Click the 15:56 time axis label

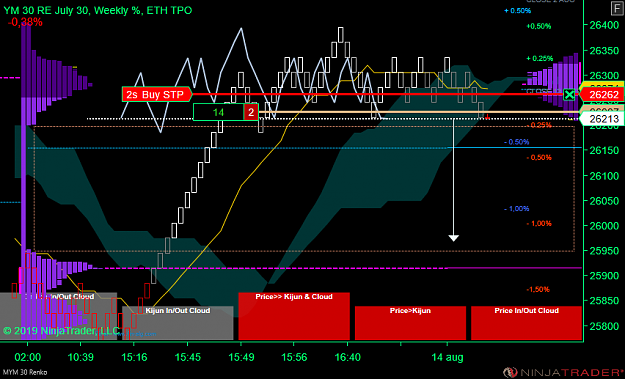coord(294,357)
